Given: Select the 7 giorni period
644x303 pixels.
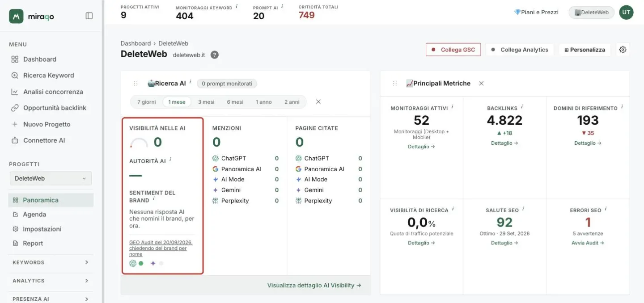Looking at the screenshot, I should [147, 102].
